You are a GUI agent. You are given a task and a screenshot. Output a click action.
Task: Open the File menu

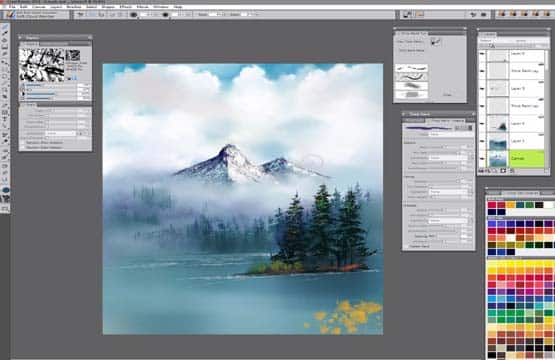[13, 7]
